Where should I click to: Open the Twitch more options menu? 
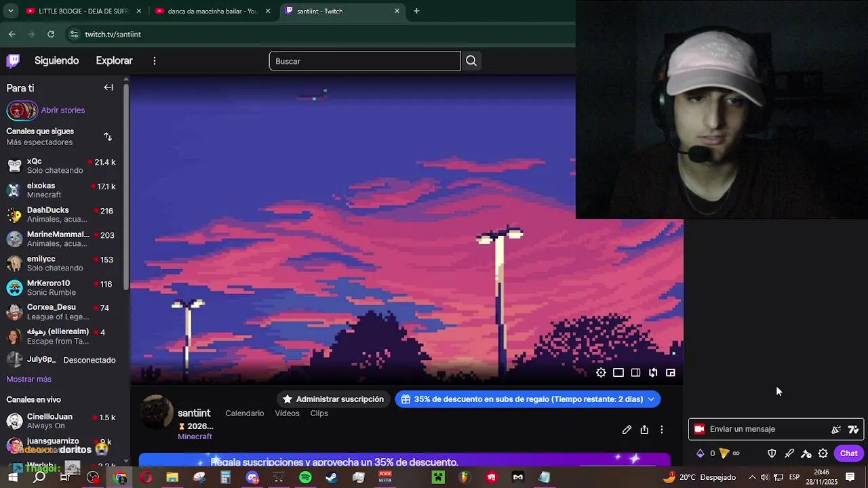(x=155, y=61)
